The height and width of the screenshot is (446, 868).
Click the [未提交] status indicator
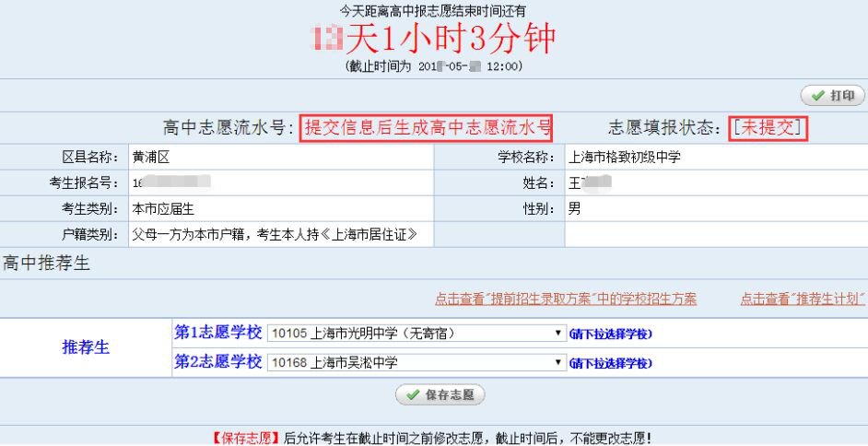768,128
